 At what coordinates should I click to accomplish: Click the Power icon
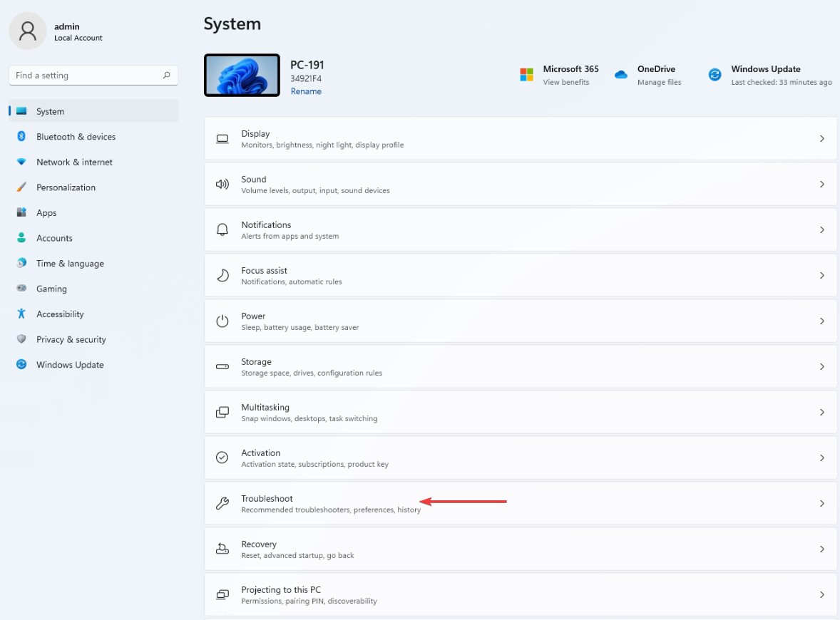222,321
